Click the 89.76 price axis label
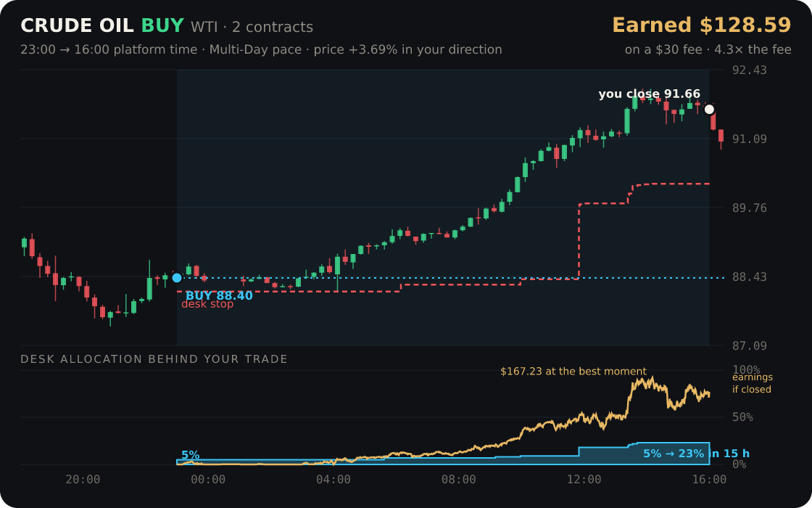The width and height of the screenshot is (812, 508). pos(750,208)
